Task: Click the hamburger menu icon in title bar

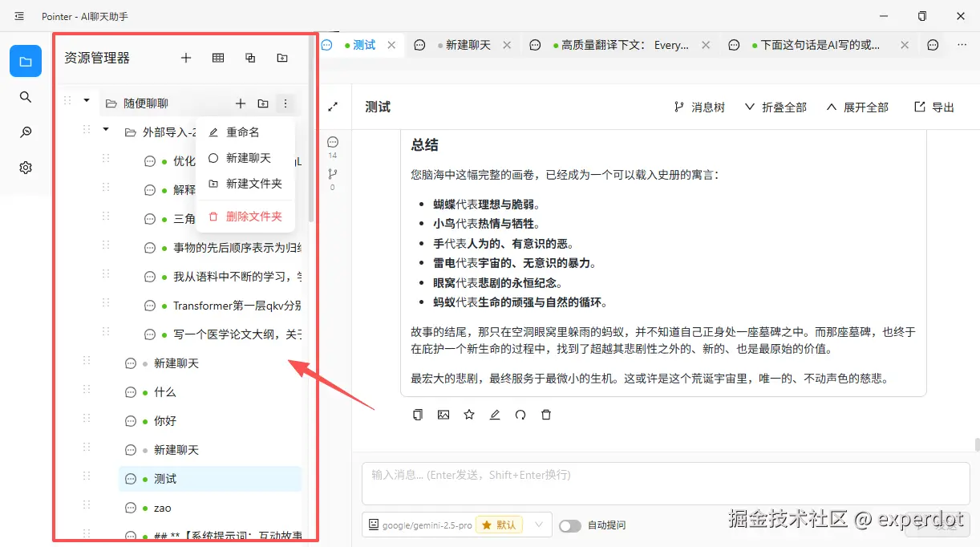Action: [x=19, y=16]
